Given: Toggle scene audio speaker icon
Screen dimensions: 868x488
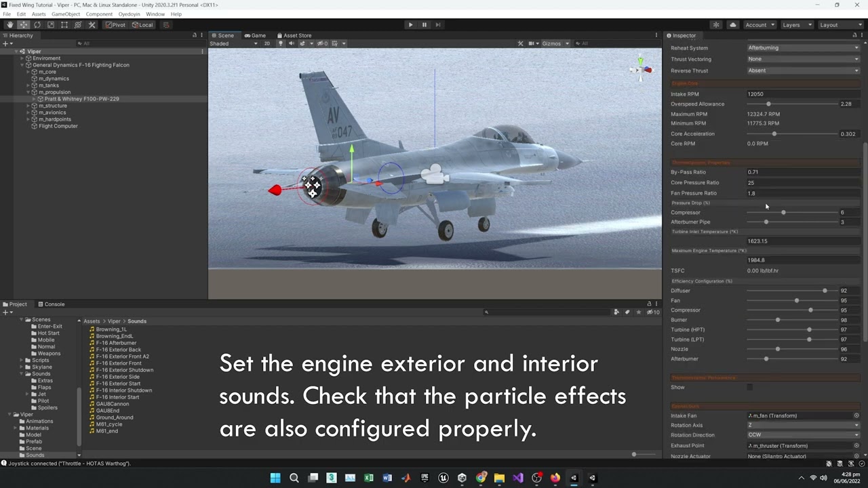Looking at the screenshot, I should click(x=292, y=43).
